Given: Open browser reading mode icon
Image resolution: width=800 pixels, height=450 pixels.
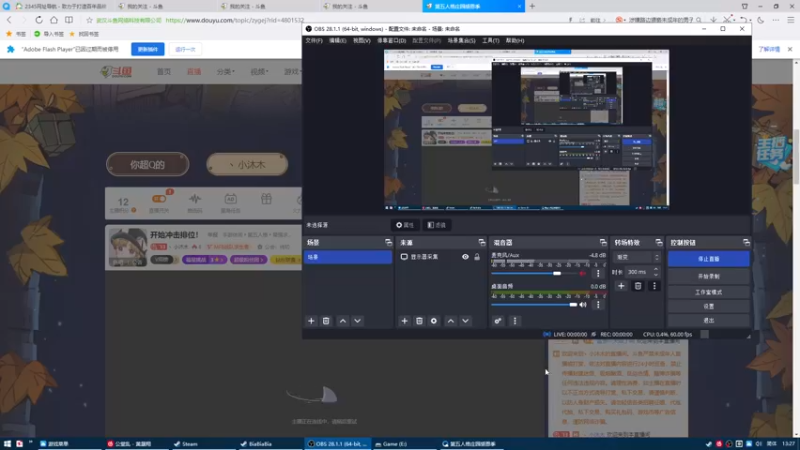Looking at the screenshot, I should pos(69,20).
